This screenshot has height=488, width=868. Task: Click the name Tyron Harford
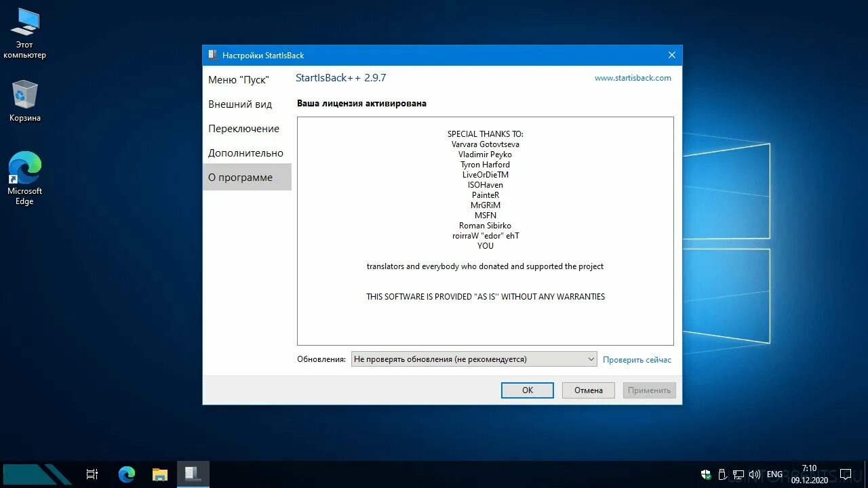486,165
